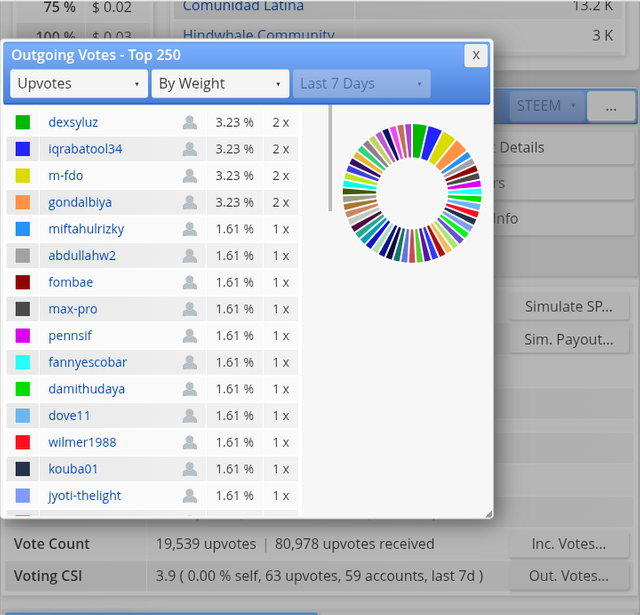Open the profile icon beside m-fdo
Image resolution: width=640 pixels, height=615 pixels.
[x=190, y=176]
